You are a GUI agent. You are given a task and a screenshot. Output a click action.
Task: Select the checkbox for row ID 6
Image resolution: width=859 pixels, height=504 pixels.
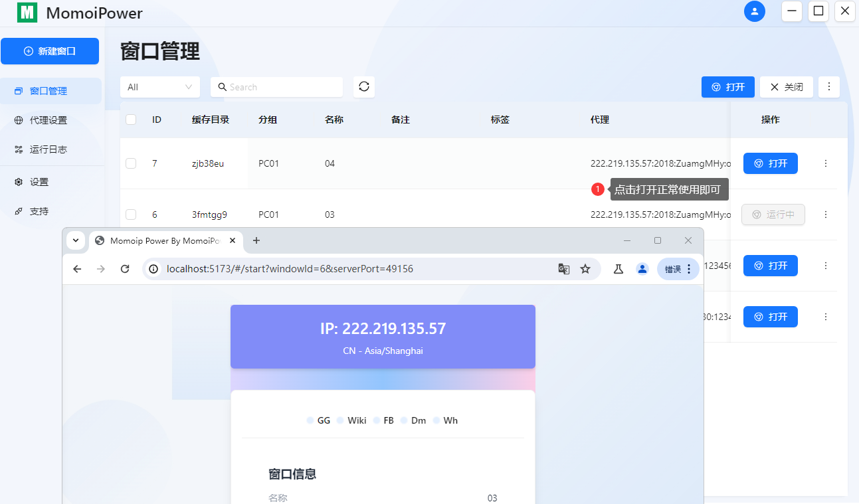(130, 214)
